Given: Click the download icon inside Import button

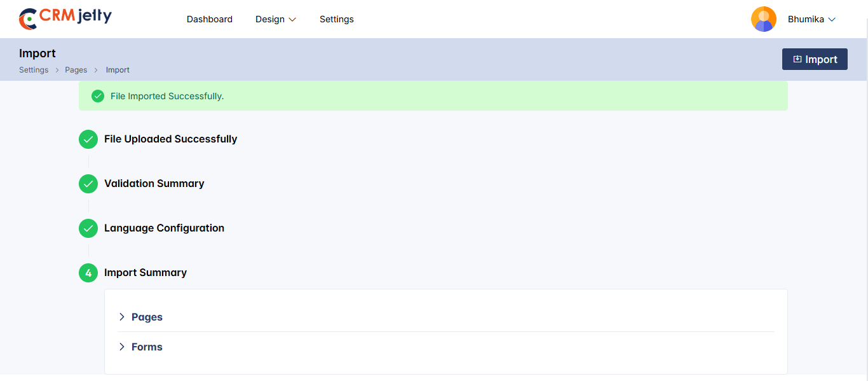Looking at the screenshot, I should coord(797,59).
